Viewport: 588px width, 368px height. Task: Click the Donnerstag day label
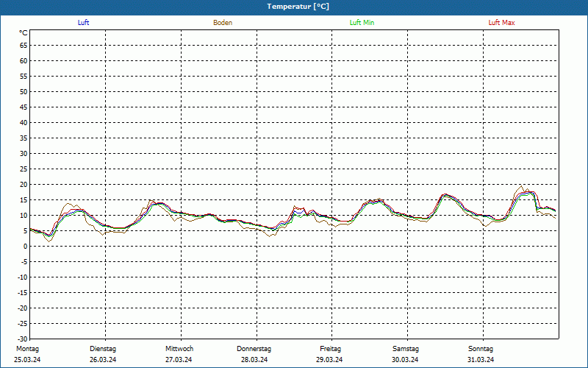point(254,349)
